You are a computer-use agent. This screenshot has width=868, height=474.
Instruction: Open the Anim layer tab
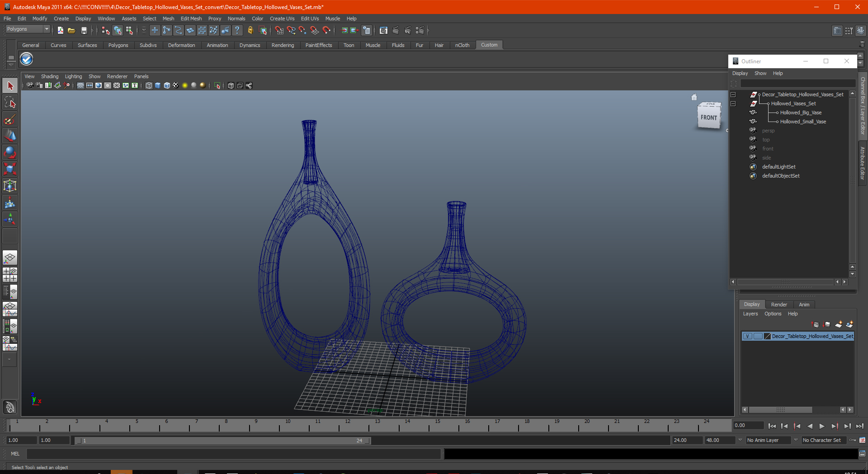pyautogui.click(x=804, y=305)
